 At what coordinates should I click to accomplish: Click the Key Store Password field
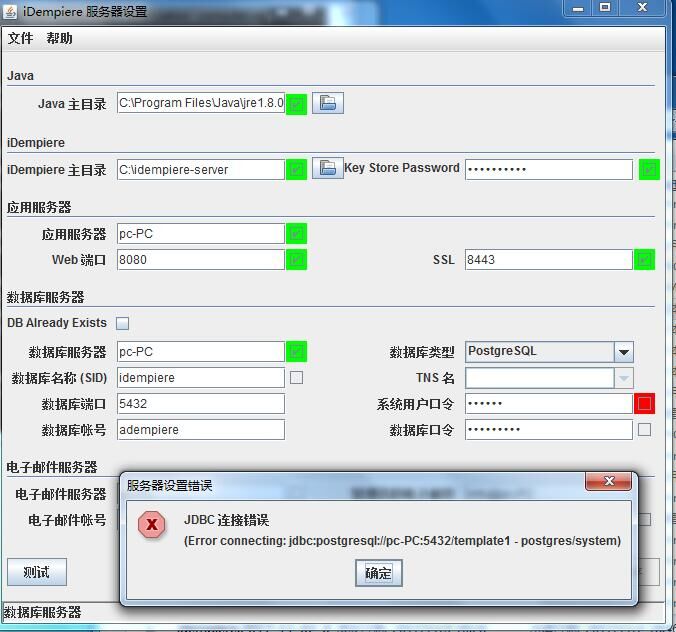(549, 169)
